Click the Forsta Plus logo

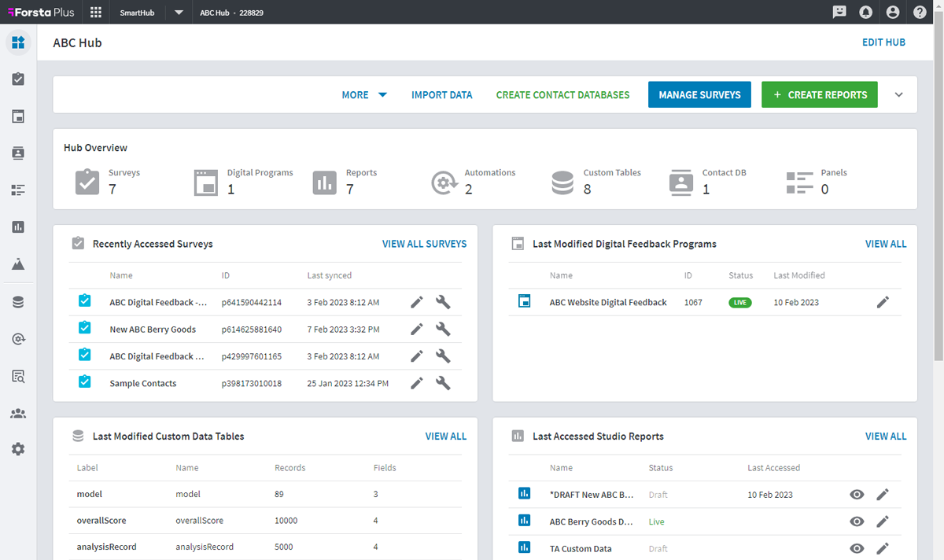41,12
